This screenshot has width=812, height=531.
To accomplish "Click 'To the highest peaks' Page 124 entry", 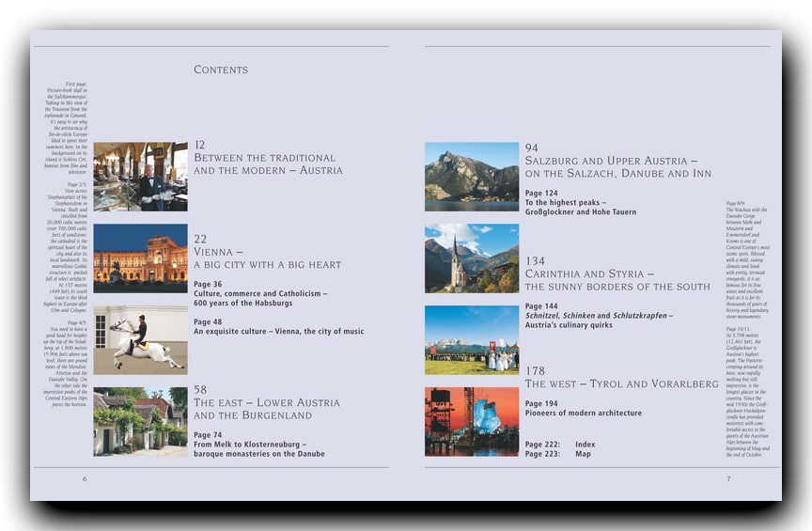I will click(x=580, y=208).
